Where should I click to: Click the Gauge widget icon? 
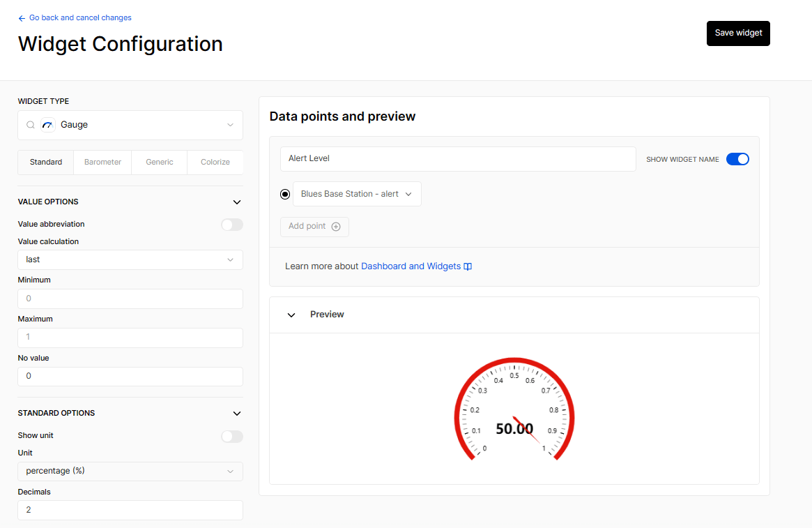[47, 125]
